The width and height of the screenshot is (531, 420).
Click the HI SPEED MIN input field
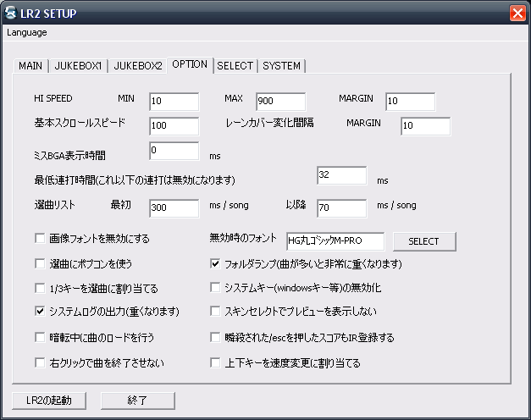coord(174,102)
